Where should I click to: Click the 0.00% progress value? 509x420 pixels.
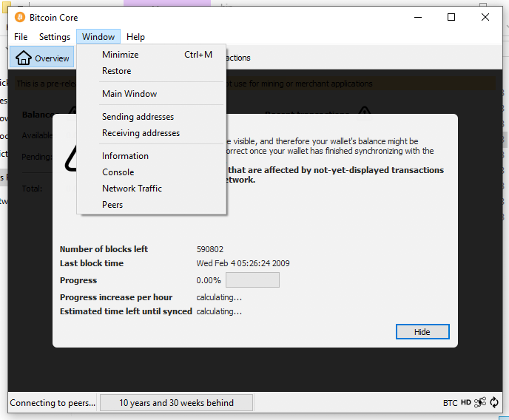(209, 280)
